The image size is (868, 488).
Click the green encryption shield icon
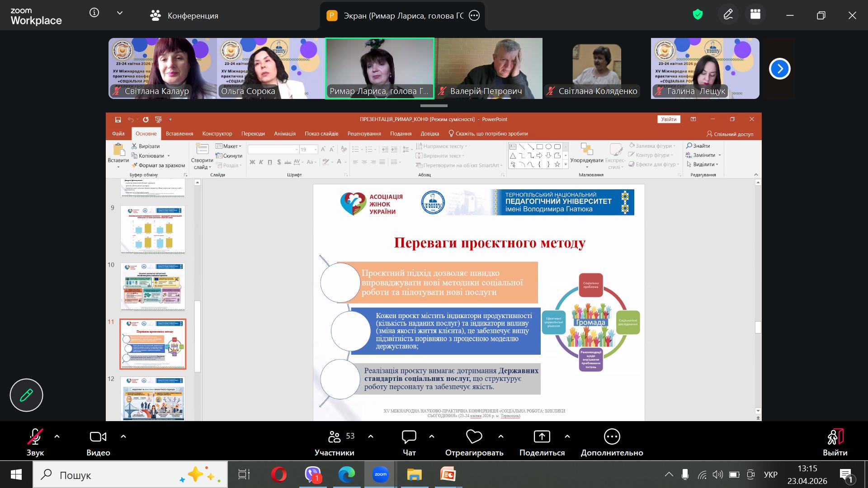[698, 15]
